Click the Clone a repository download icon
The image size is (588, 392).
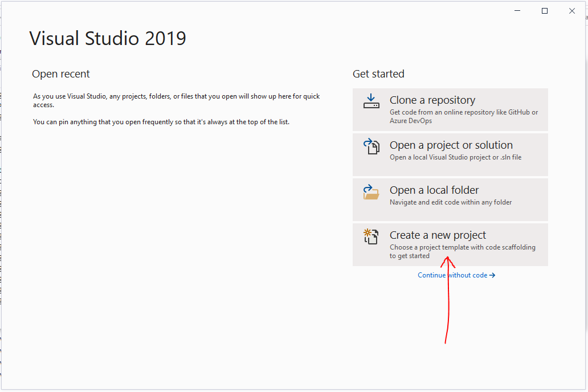coord(371,101)
